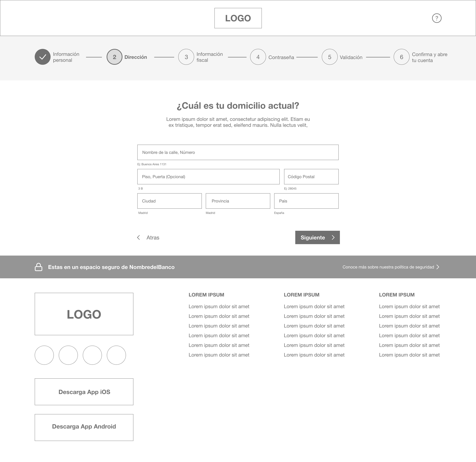
Task: Click first column LOREM IPSUM heading
Action: click(x=206, y=295)
